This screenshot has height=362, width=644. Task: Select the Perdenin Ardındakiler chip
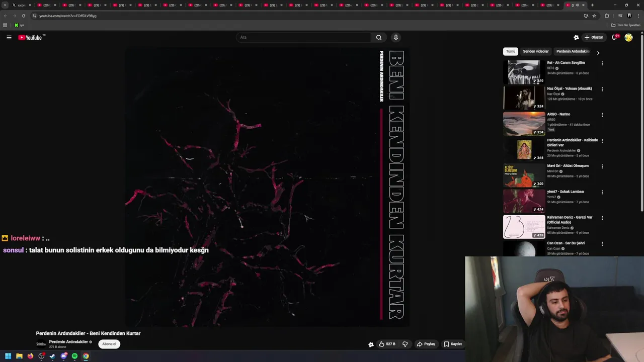point(573,51)
